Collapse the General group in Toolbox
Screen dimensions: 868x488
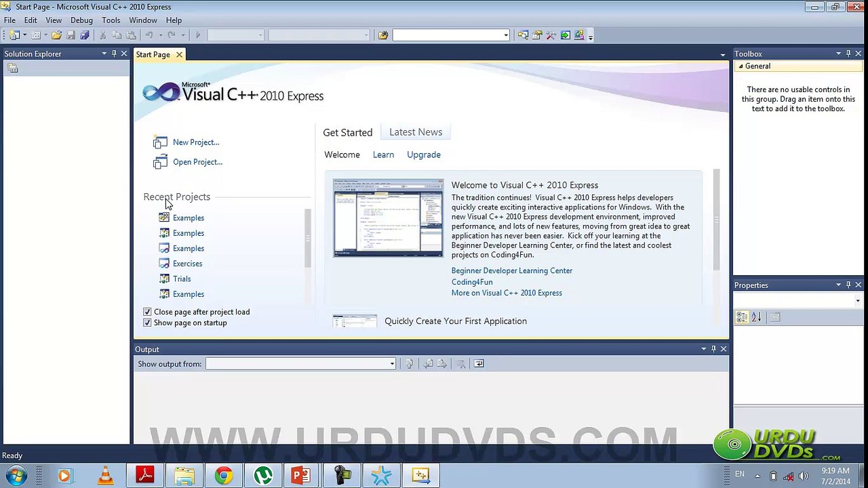[x=741, y=66]
